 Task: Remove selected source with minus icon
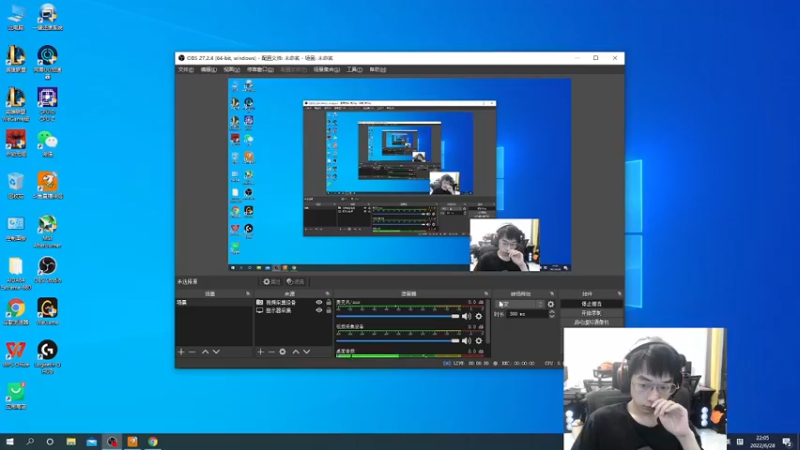click(271, 352)
